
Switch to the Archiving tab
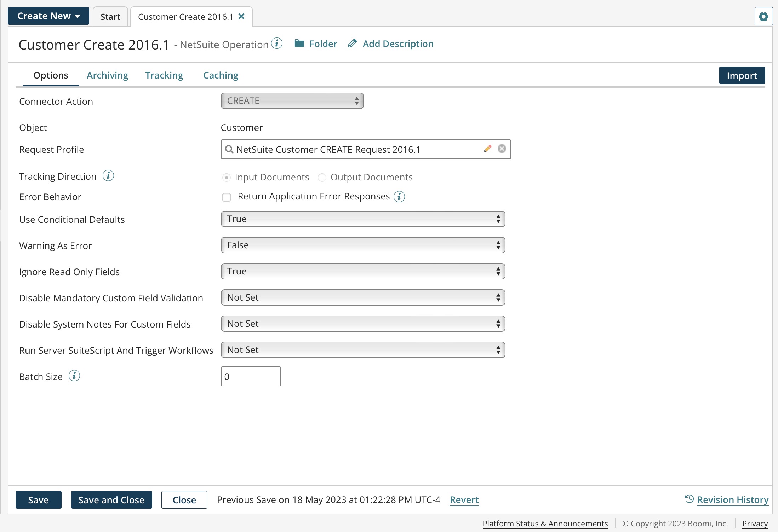[107, 75]
